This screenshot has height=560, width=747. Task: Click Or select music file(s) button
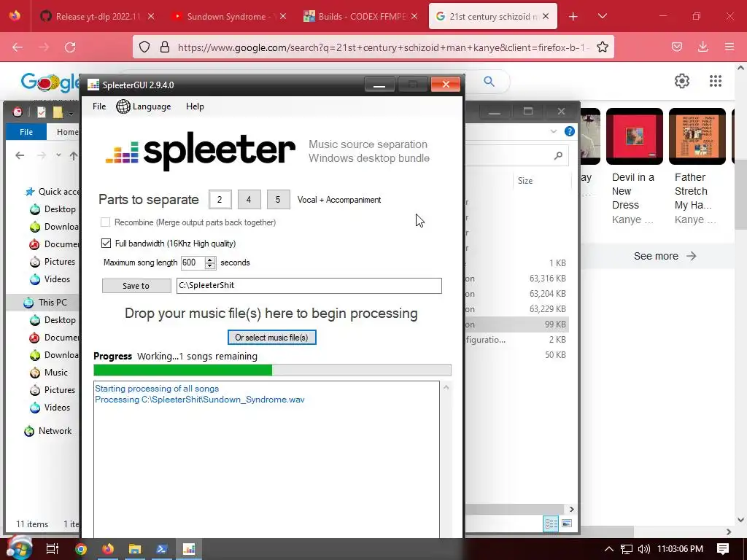[x=271, y=337]
